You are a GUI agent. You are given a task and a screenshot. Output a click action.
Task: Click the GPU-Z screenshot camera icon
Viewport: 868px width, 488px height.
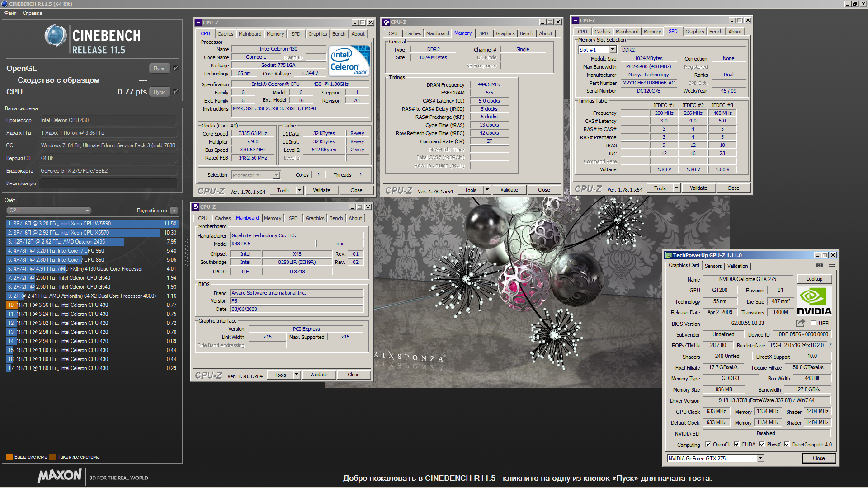819,265
